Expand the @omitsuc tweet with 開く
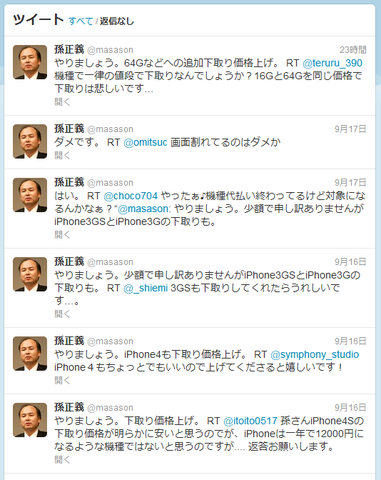This screenshot has width=381, height=480. pos(62,155)
